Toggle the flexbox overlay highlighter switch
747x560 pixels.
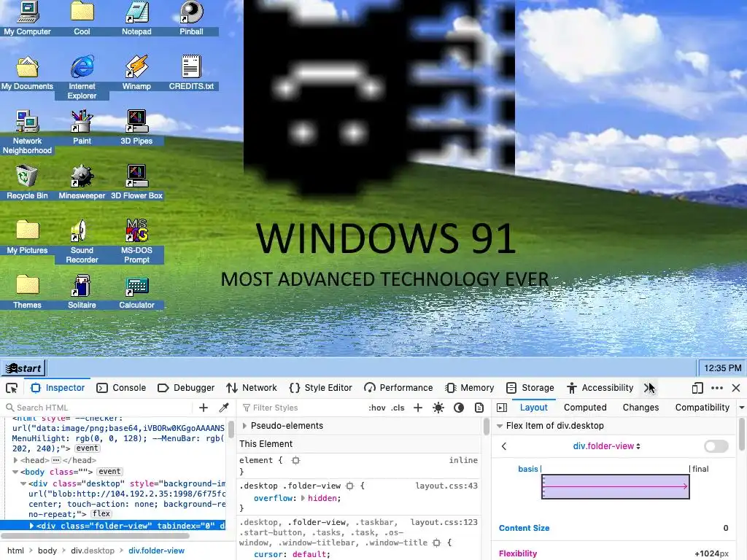716,446
